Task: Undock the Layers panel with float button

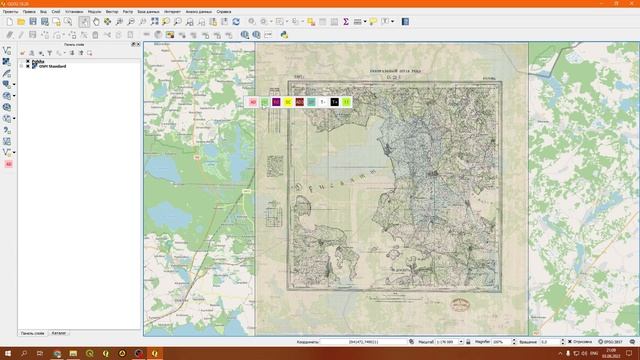Action: point(133,44)
